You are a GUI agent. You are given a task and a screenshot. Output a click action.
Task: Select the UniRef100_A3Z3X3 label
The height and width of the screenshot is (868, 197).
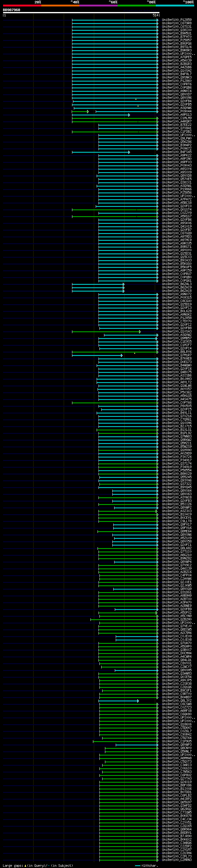(177, 511)
